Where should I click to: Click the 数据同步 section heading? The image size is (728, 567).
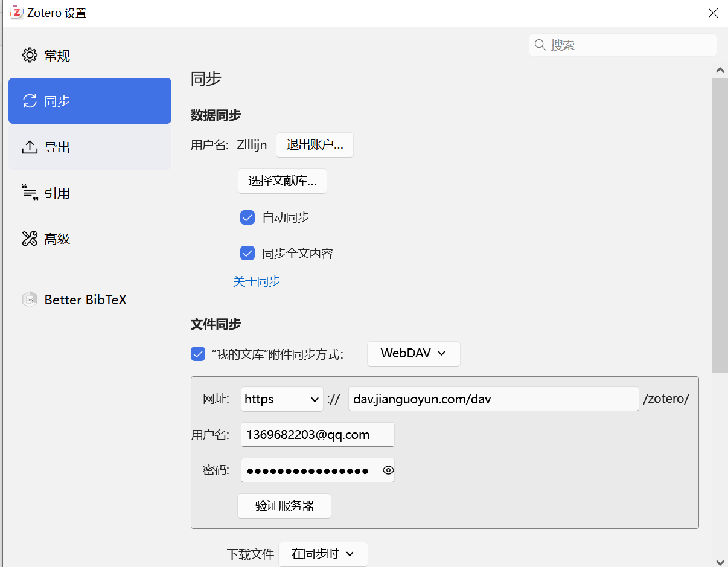[216, 115]
